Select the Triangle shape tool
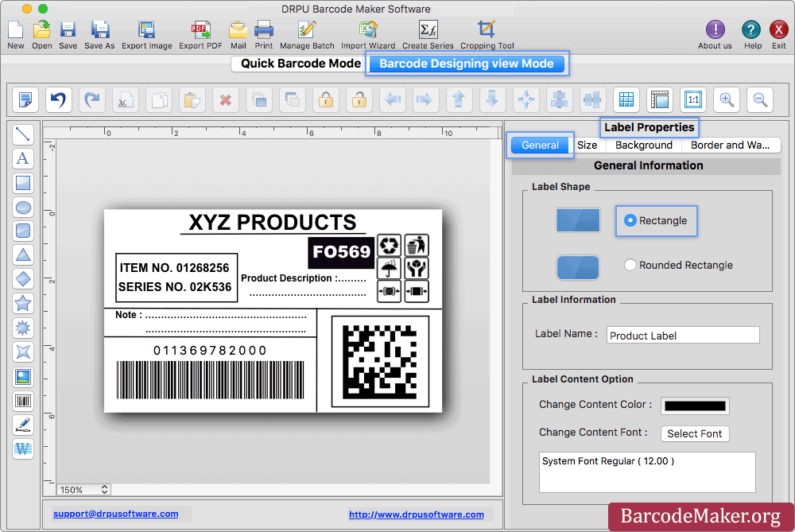795x532 pixels. pyautogui.click(x=23, y=255)
